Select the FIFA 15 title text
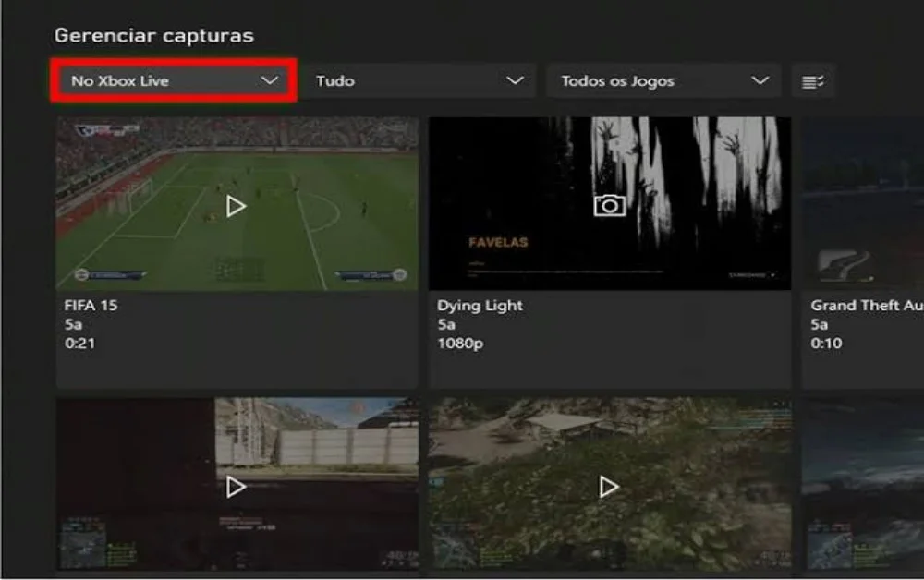Image resolution: width=924 pixels, height=580 pixels. click(x=91, y=306)
